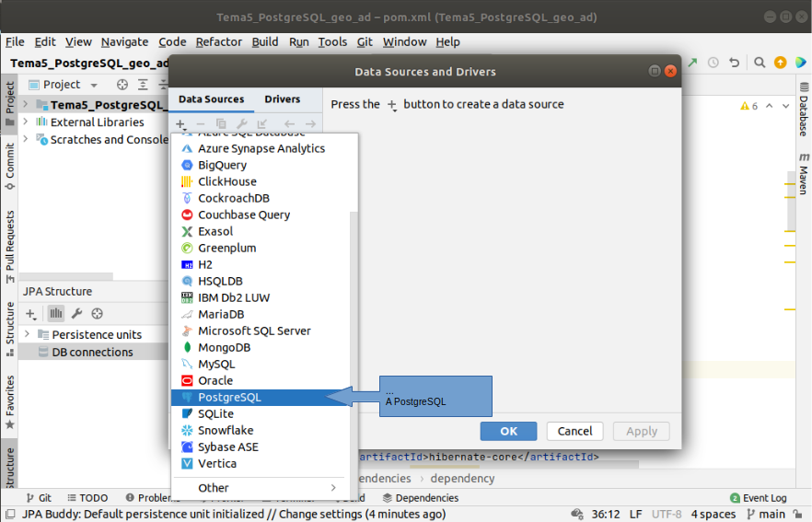Open the Project view dropdown arrow
Image resolution: width=812 pixels, height=522 pixels.
tap(94, 85)
